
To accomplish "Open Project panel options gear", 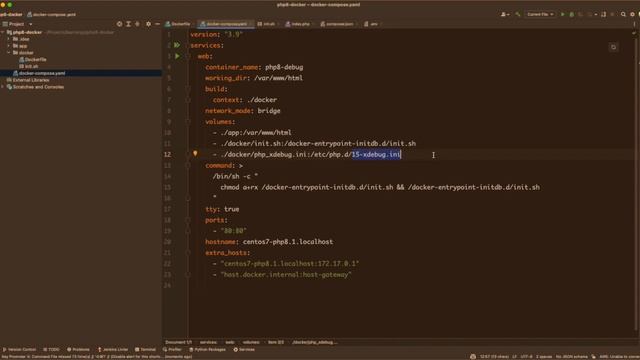I will click(149, 24).
